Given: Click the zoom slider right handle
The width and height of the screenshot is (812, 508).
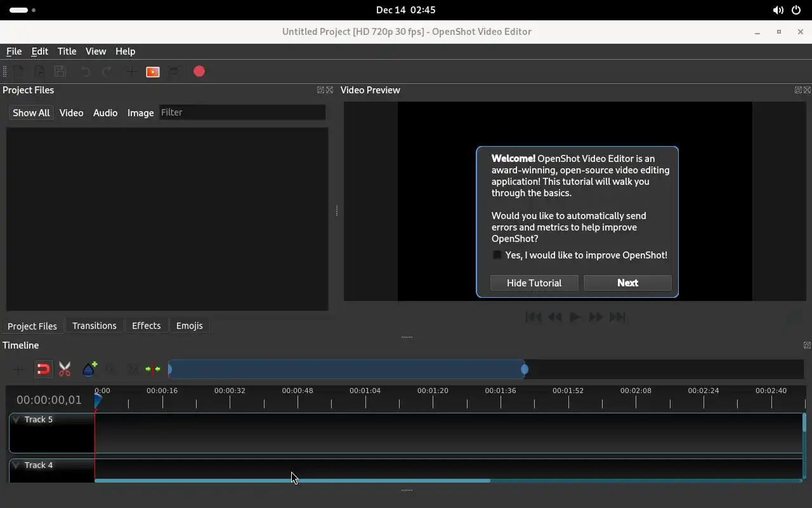Looking at the screenshot, I should click(525, 369).
